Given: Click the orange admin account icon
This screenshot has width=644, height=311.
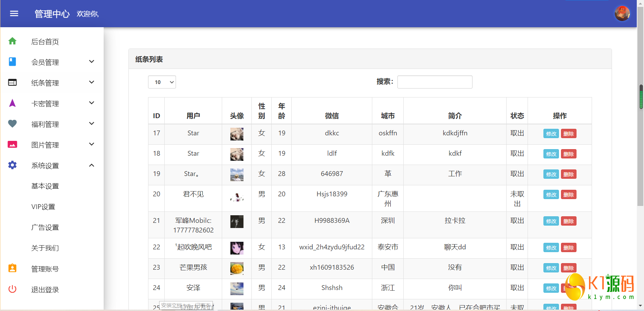Looking at the screenshot, I should coord(12,268).
